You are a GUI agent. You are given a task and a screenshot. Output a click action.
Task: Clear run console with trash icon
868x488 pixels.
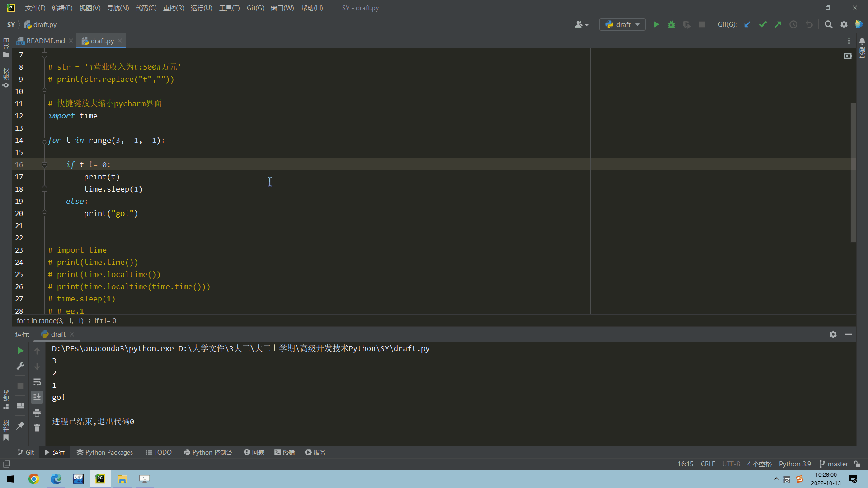coord(37,427)
